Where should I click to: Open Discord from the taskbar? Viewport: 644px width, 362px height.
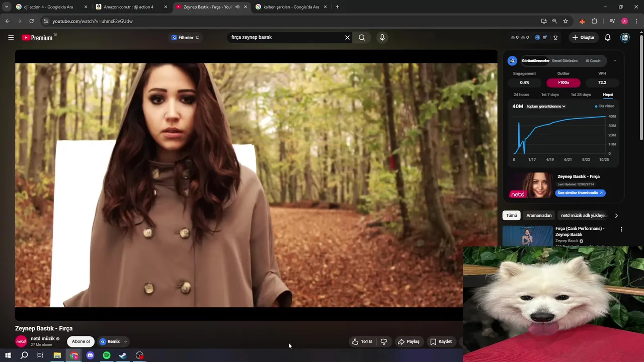90,355
